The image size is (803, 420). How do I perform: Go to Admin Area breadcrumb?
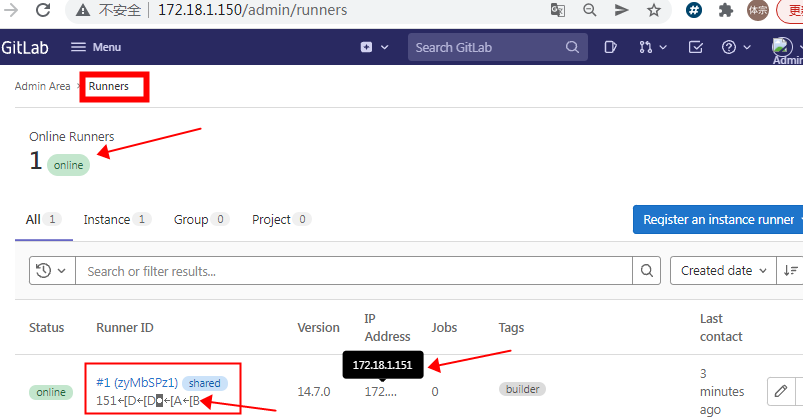[x=43, y=86]
